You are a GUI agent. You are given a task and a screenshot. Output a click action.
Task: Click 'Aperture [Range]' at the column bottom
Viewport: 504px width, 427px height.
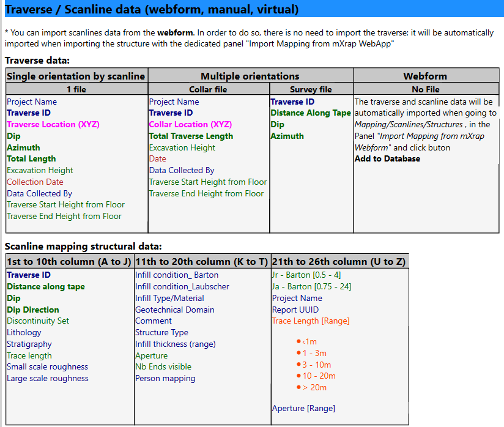(x=302, y=407)
